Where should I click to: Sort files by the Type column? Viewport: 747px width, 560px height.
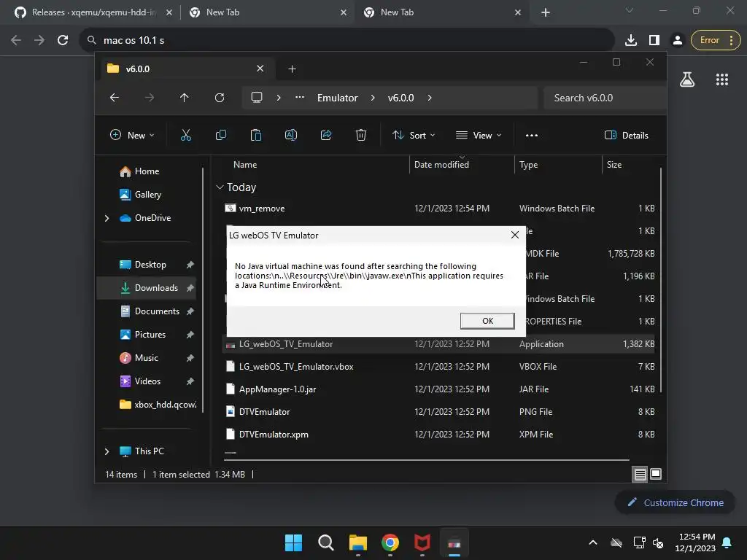(528, 164)
